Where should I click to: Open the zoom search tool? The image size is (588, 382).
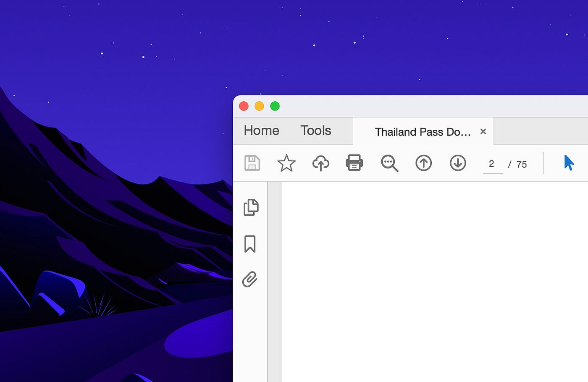tap(389, 163)
